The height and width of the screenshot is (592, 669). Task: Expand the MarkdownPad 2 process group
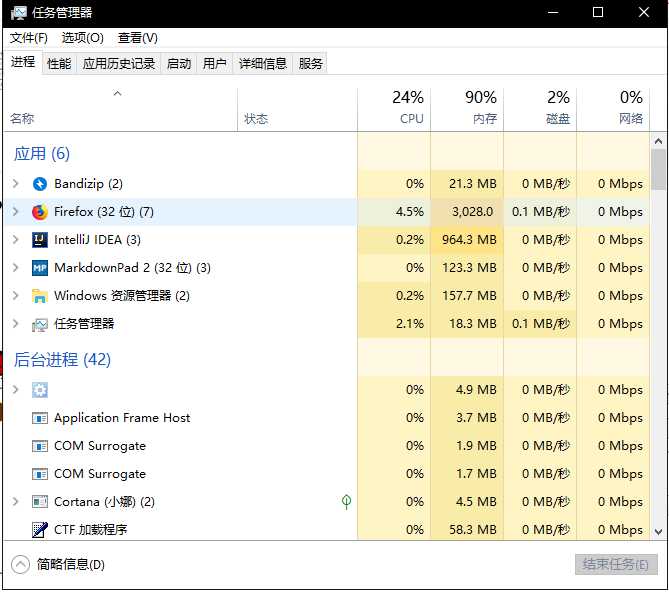pos(16,268)
